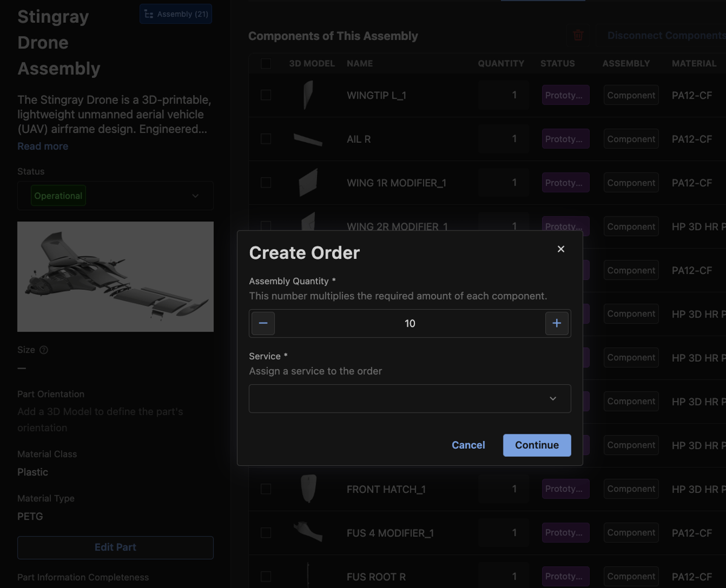
Task: Increase assembly quantity with plus button
Action: (557, 324)
